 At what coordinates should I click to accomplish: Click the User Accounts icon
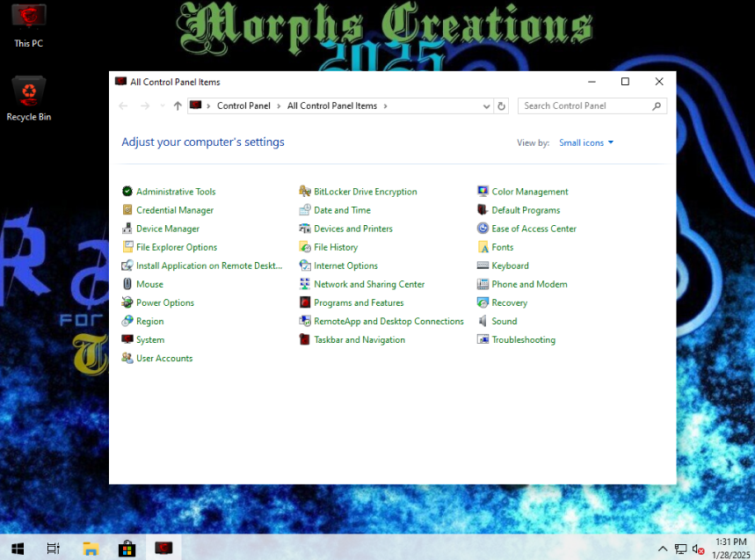click(127, 359)
